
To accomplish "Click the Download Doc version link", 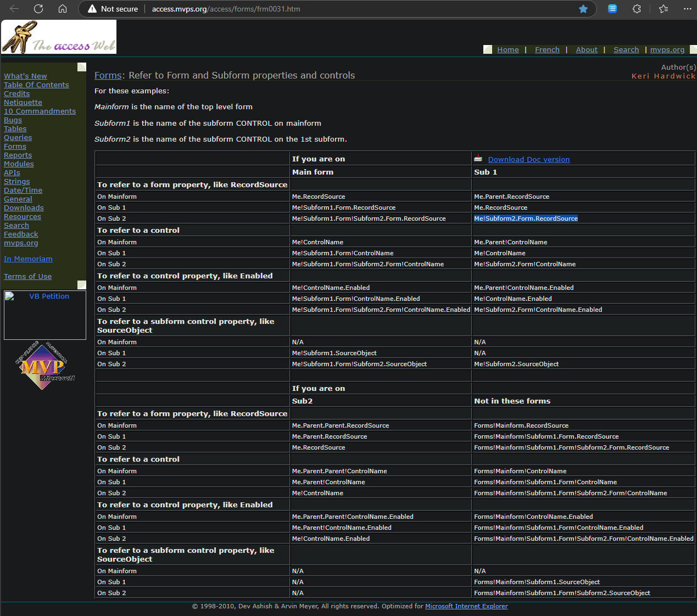I will 529,159.
